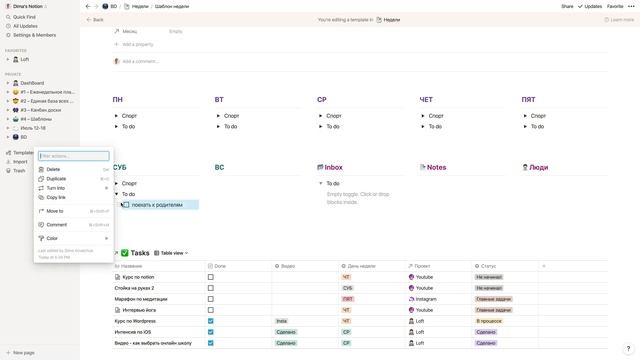The height and width of the screenshot is (360, 640).
Task: Expand Спорт toggle under СР
Action: coord(320,116)
